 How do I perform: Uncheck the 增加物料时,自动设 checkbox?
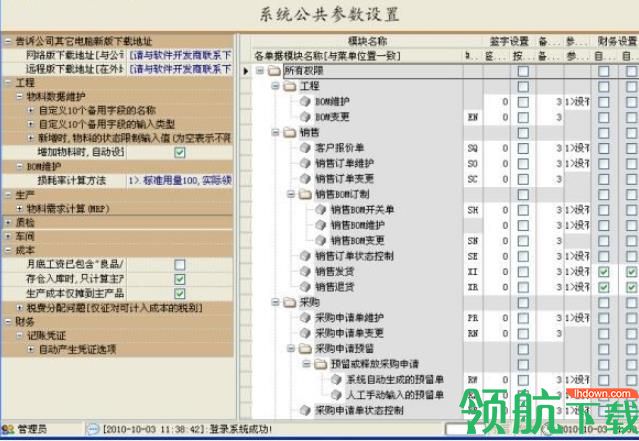point(180,152)
